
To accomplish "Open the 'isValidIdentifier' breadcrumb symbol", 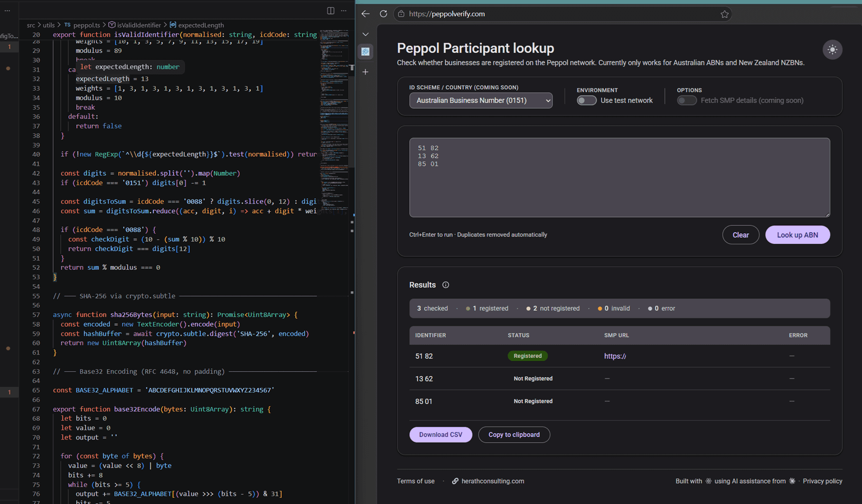I will pos(139,25).
